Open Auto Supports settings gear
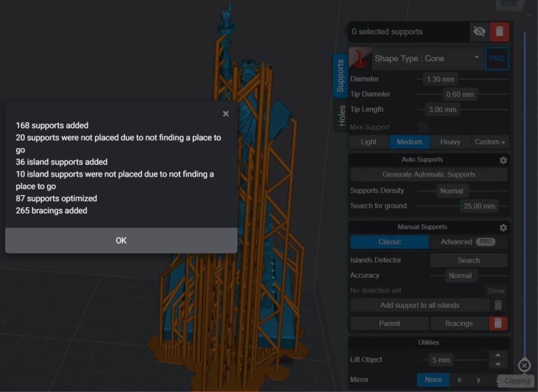This screenshot has height=392, width=538. (503, 160)
